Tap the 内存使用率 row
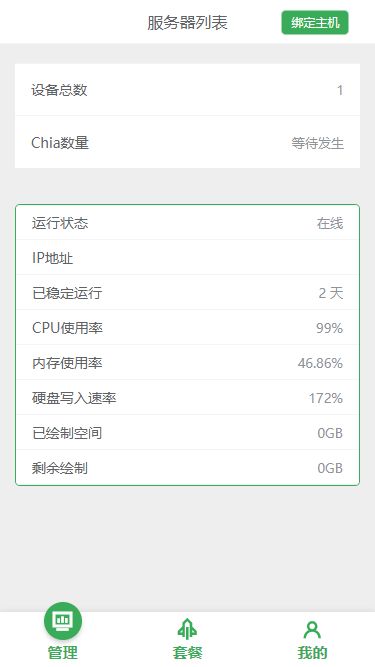The height and width of the screenshot is (667, 375). coord(188,362)
